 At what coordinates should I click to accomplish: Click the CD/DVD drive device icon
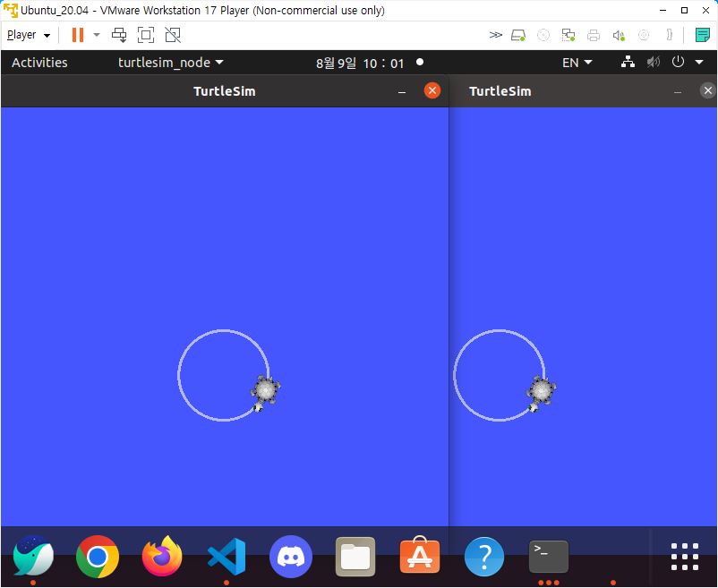tap(543, 35)
